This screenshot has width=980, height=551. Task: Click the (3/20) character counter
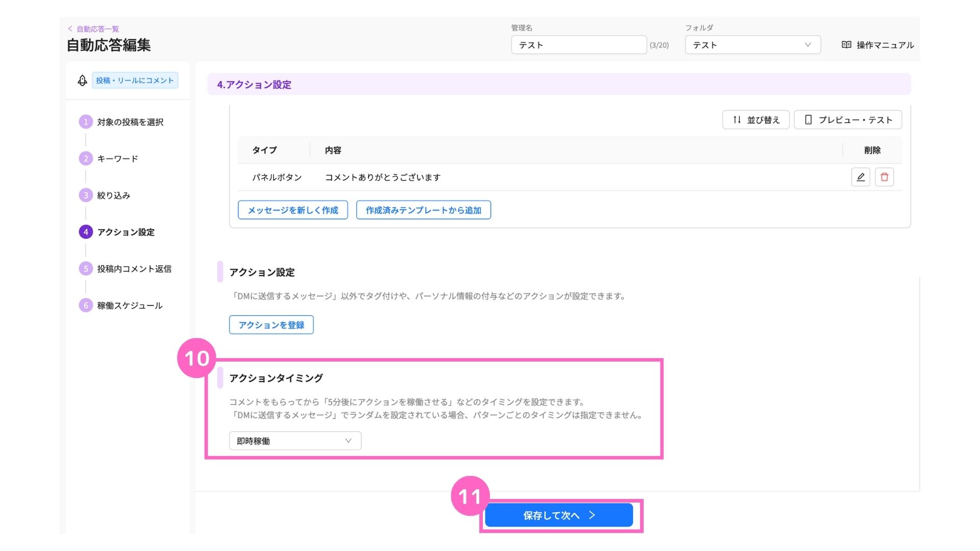tap(659, 45)
